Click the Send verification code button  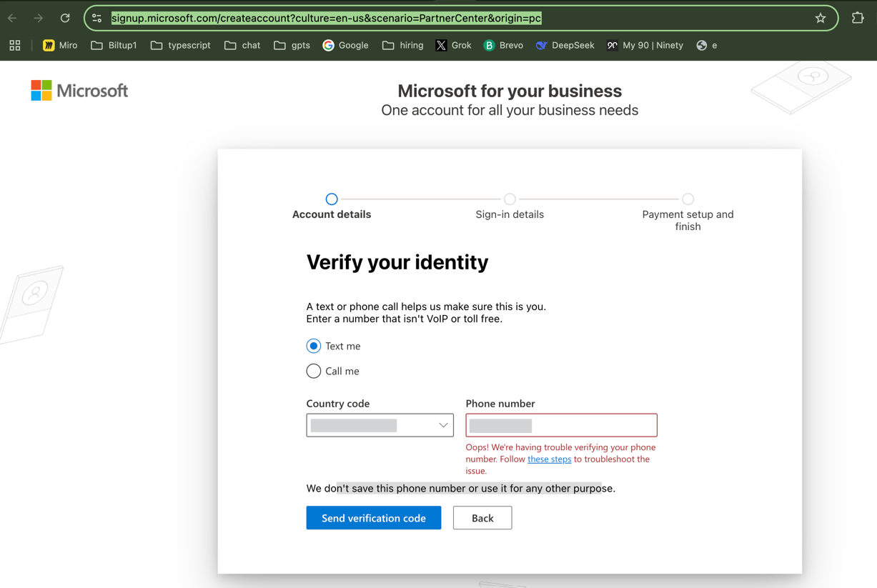pos(373,517)
